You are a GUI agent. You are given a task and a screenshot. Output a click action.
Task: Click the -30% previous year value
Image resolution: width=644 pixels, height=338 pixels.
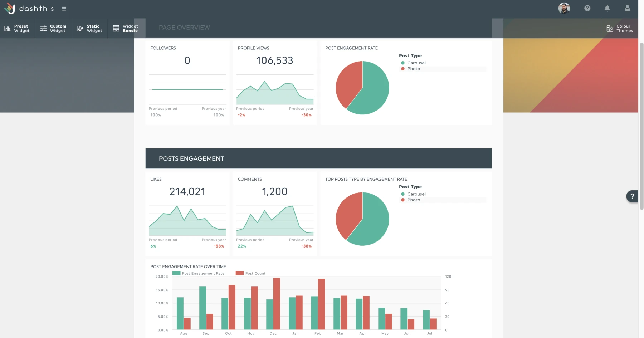[x=307, y=115]
